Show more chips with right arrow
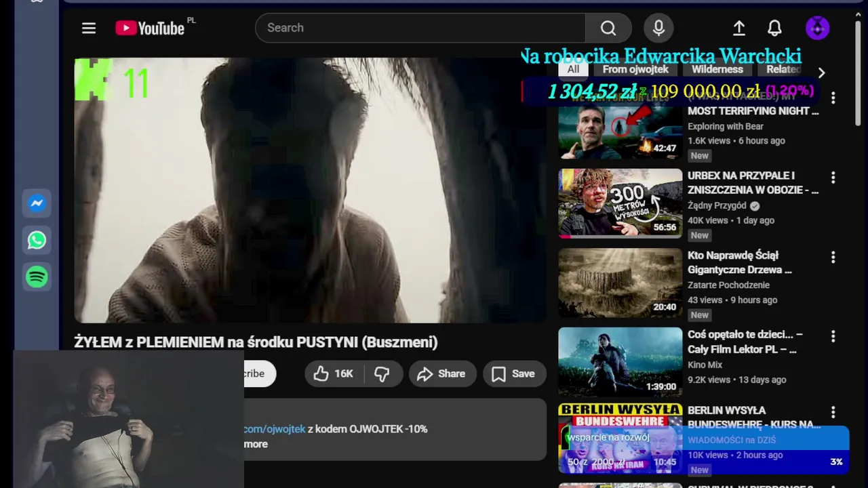This screenshot has height=488, width=868. point(821,73)
